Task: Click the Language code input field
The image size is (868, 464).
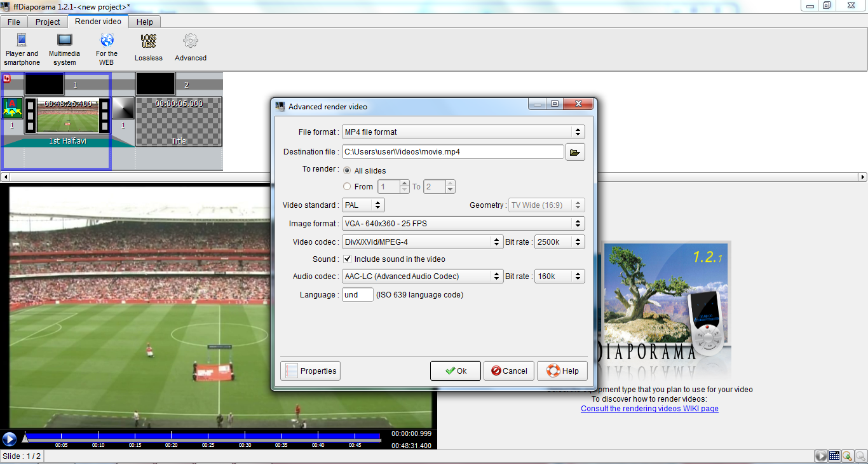Action: point(357,295)
